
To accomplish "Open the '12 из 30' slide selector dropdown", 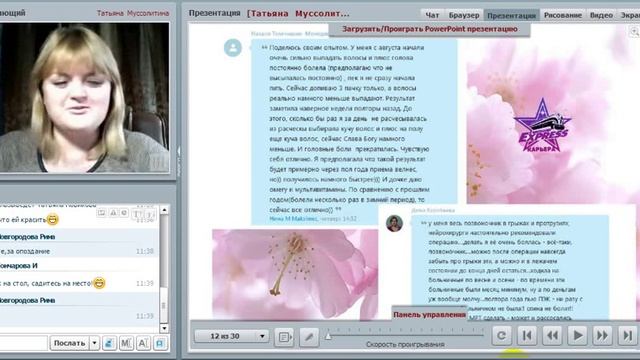I will (x=231, y=336).
